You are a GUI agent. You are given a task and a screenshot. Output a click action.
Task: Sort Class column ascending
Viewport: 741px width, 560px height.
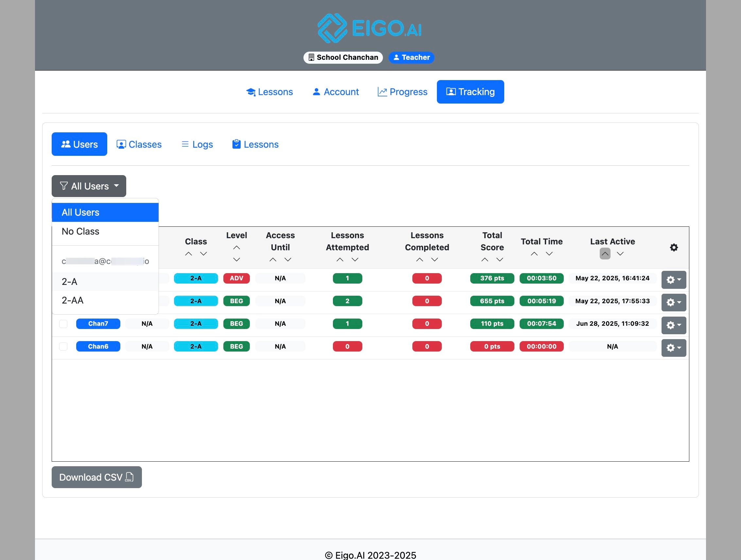189,254
